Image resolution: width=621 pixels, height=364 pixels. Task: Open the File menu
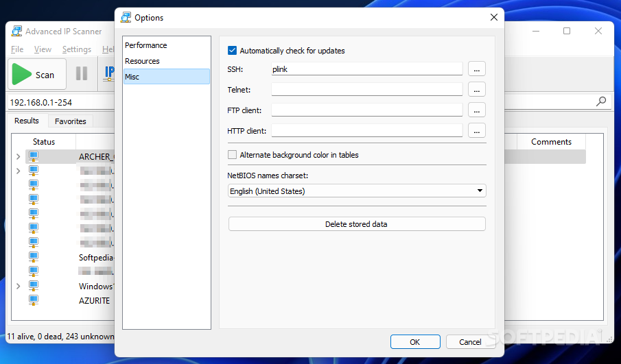point(17,49)
